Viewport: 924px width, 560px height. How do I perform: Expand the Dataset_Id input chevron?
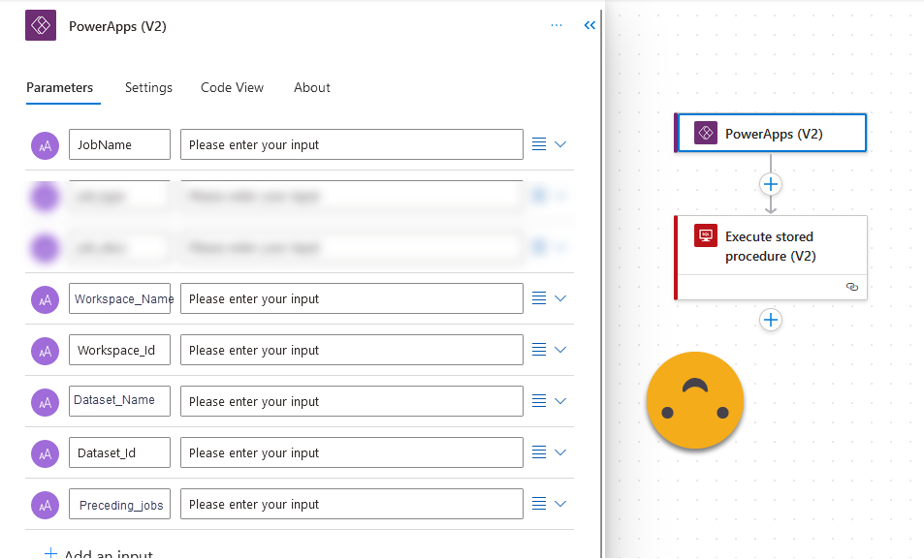(x=560, y=452)
